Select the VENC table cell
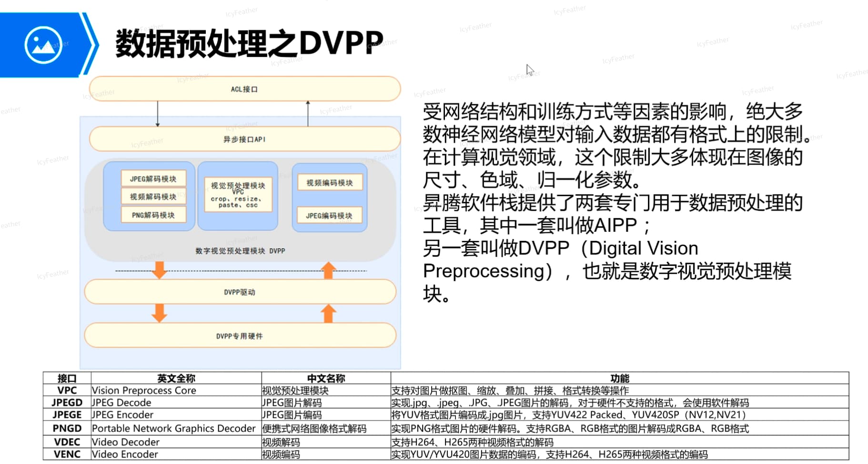The image size is (868, 464). [67, 454]
